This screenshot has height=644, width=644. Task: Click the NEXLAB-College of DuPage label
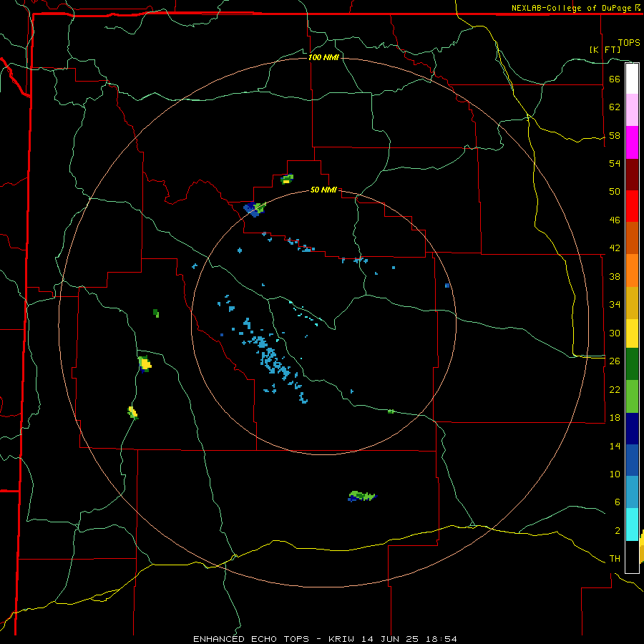click(x=572, y=8)
